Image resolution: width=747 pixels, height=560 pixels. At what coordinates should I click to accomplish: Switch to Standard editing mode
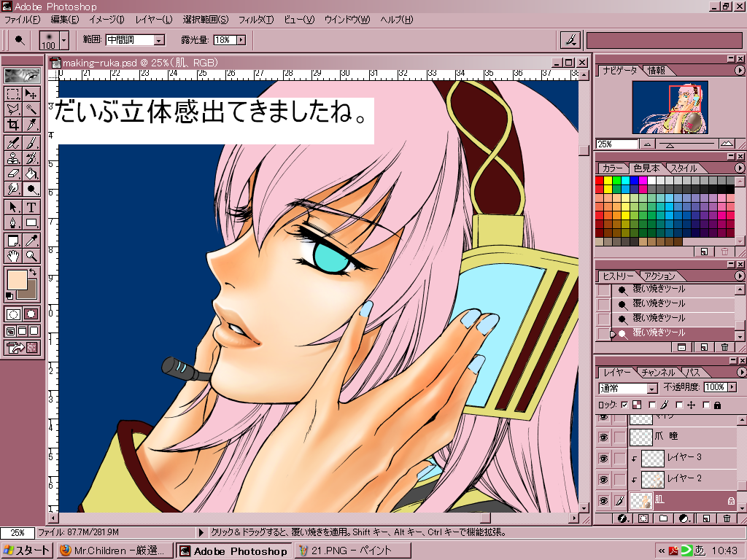pos(13,314)
